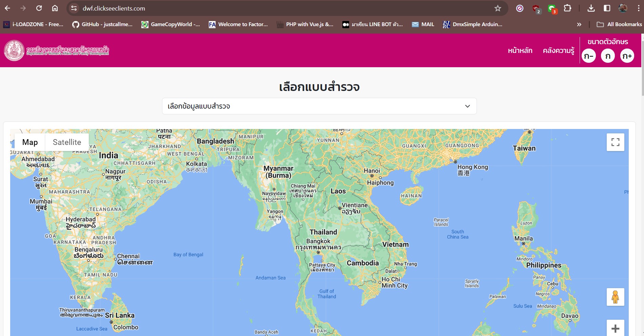Click the browser forward arrow
The image size is (644, 336).
point(23,8)
